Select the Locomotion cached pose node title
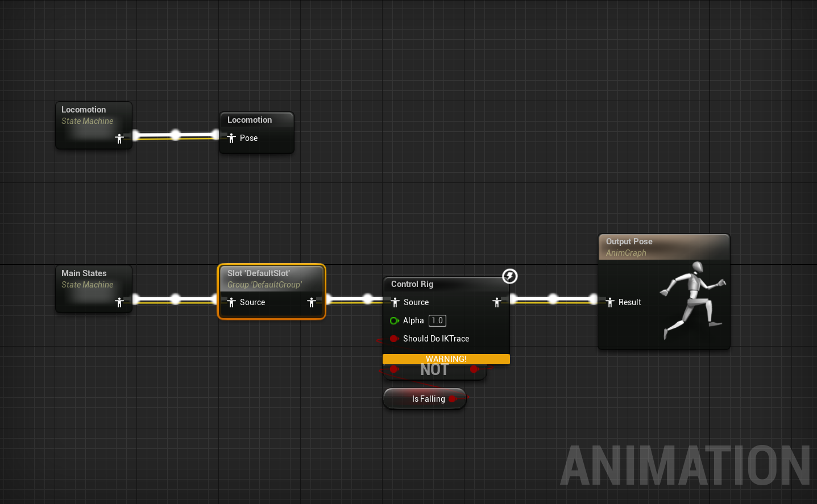Image resolution: width=817 pixels, height=504 pixels. pyautogui.click(x=250, y=120)
